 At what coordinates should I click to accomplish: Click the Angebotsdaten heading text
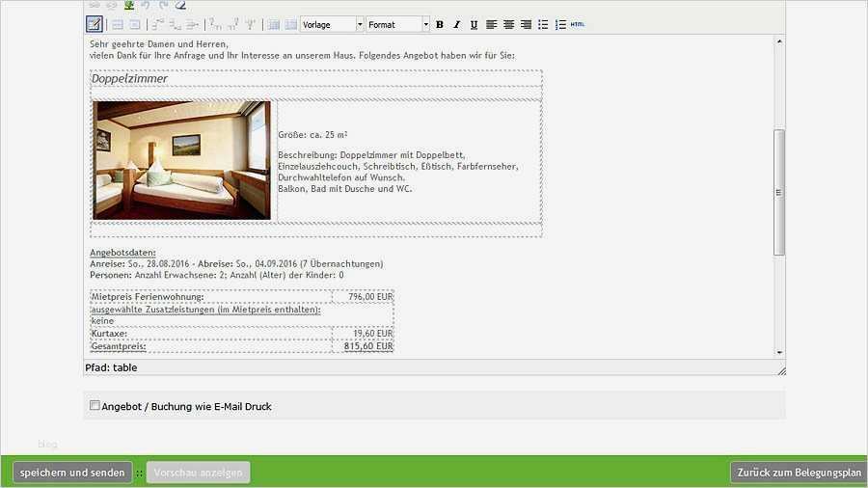[122, 253]
